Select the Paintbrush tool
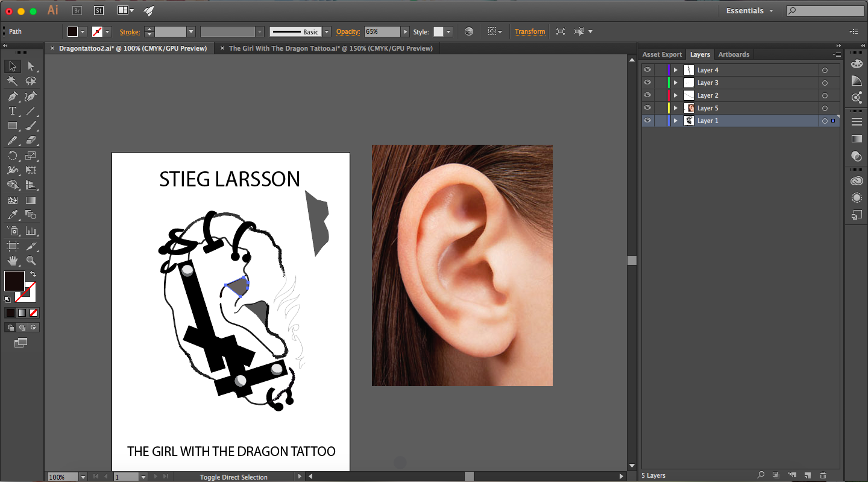Screen dimensions: 868x482 click(31, 126)
